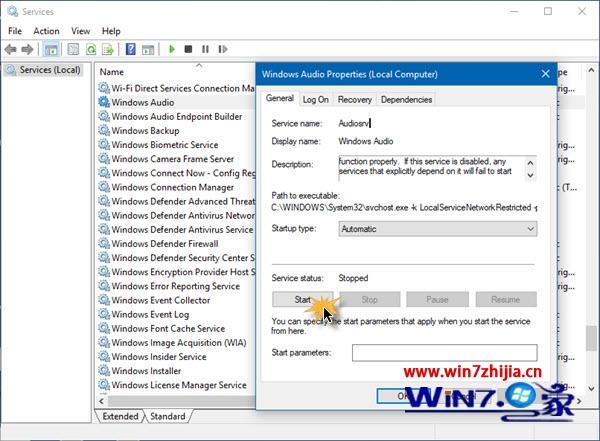Click the Back arrow toolbar icon
Image resolution: width=600 pixels, height=441 pixels.
(11, 49)
